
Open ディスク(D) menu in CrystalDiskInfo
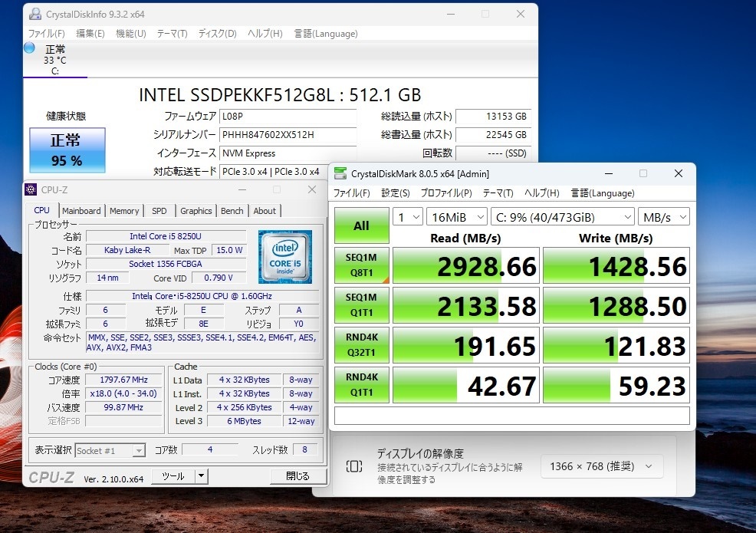pyautogui.click(x=218, y=33)
